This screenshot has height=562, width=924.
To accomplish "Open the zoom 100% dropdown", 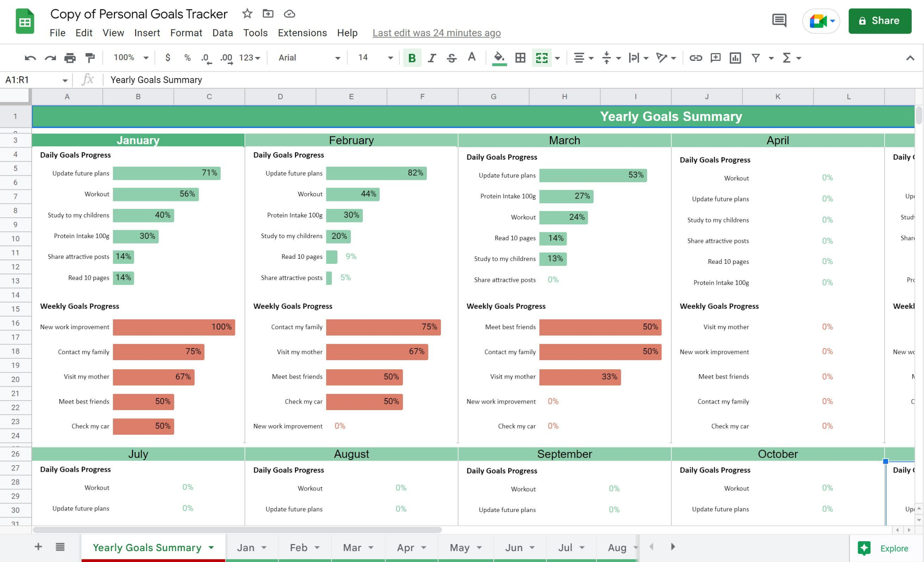I will (x=131, y=58).
